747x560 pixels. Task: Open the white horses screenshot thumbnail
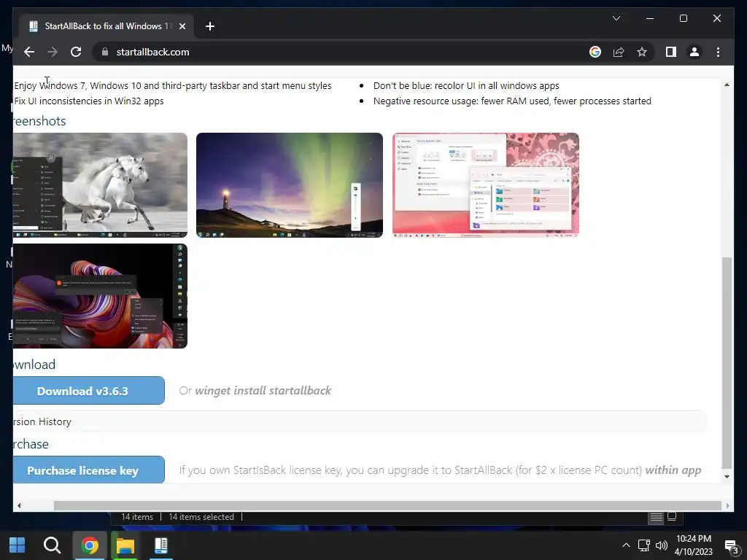(100, 185)
